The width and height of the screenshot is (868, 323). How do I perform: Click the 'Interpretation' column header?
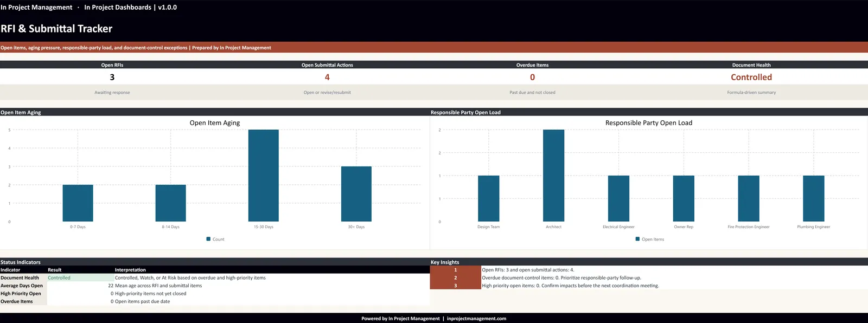point(130,270)
